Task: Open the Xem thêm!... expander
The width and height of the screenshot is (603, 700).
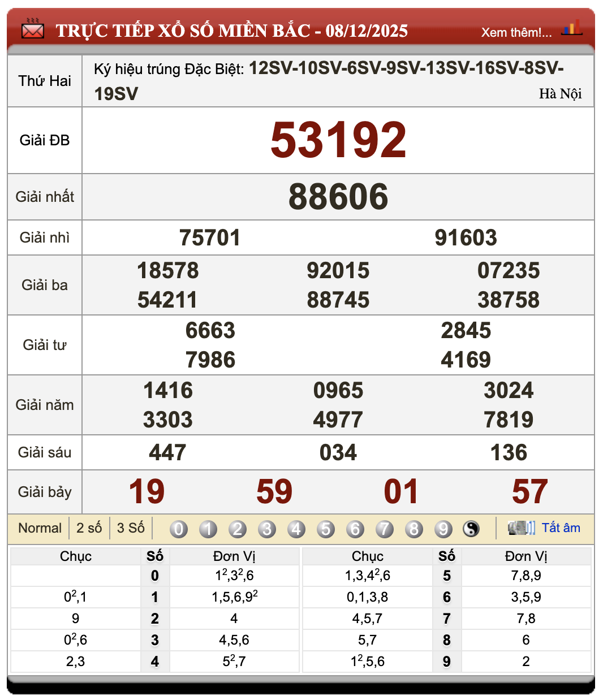Action: (x=516, y=32)
